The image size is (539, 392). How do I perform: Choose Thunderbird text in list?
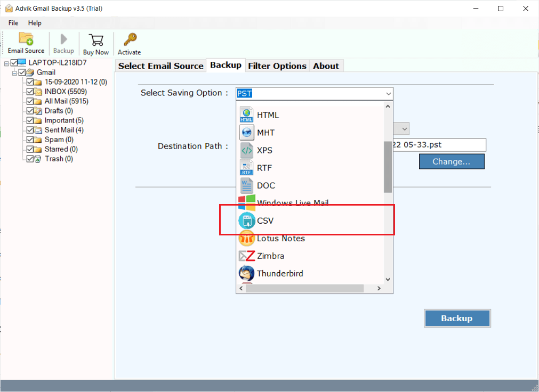280,273
